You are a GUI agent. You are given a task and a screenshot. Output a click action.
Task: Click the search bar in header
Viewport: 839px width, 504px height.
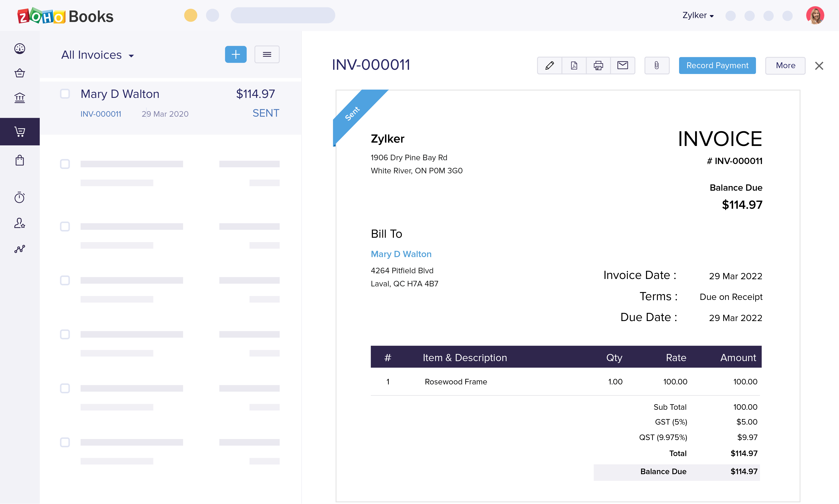pos(283,15)
